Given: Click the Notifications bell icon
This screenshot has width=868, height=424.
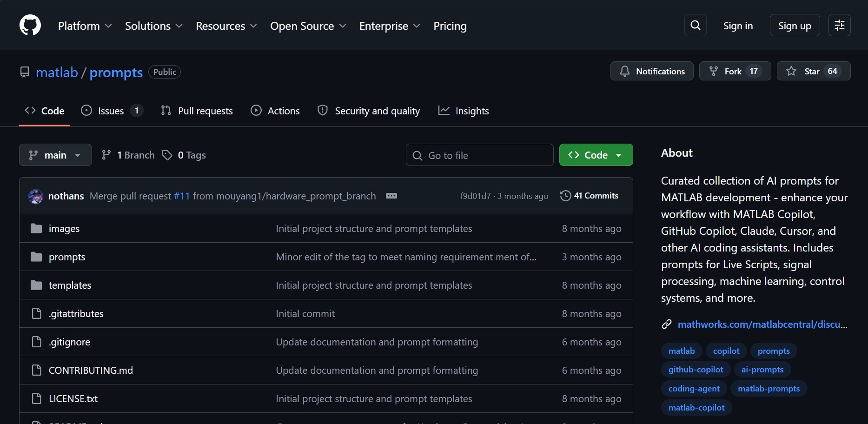Looking at the screenshot, I should [x=625, y=71].
